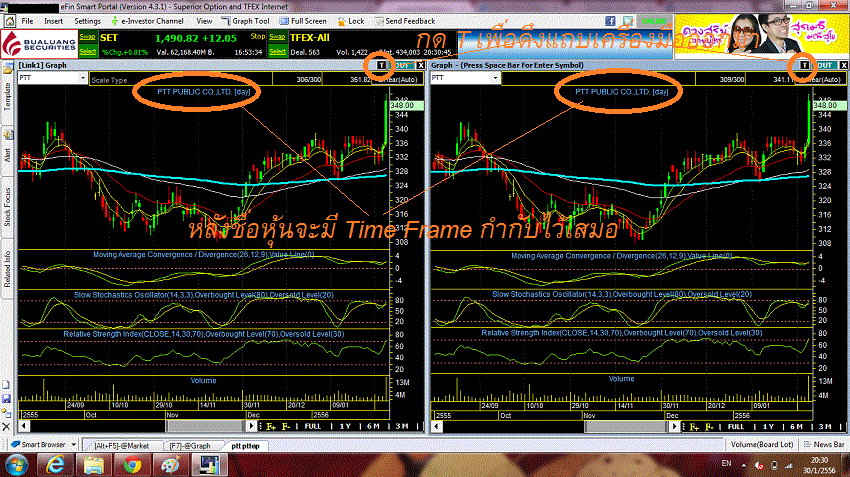Open the Related Info side tab
The height and width of the screenshot is (477, 850).
[x=7, y=269]
